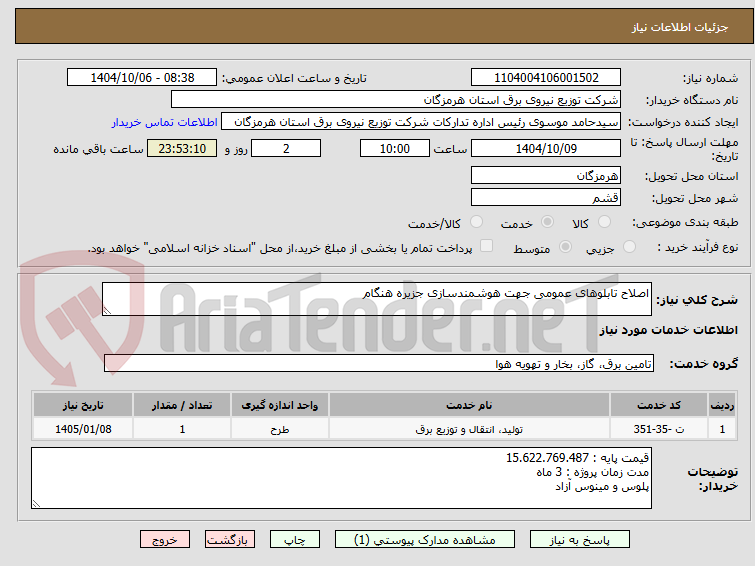Click the resize handle of buyer notes box
The height and width of the screenshot is (566, 755).
pos(36,503)
